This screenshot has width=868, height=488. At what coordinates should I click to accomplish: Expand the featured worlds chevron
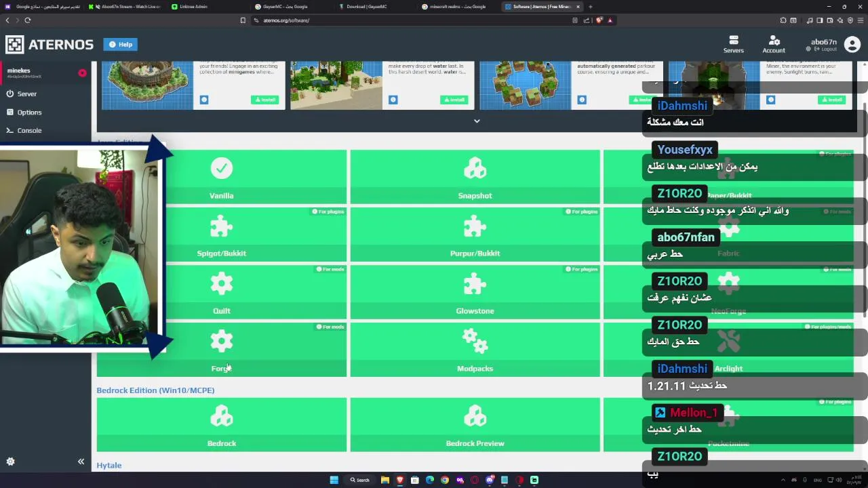477,121
